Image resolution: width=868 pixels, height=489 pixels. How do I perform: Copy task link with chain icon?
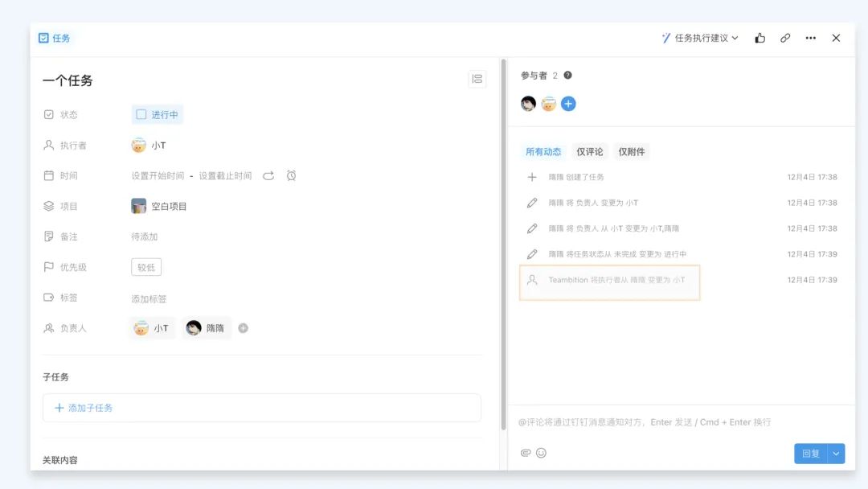pyautogui.click(x=785, y=38)
